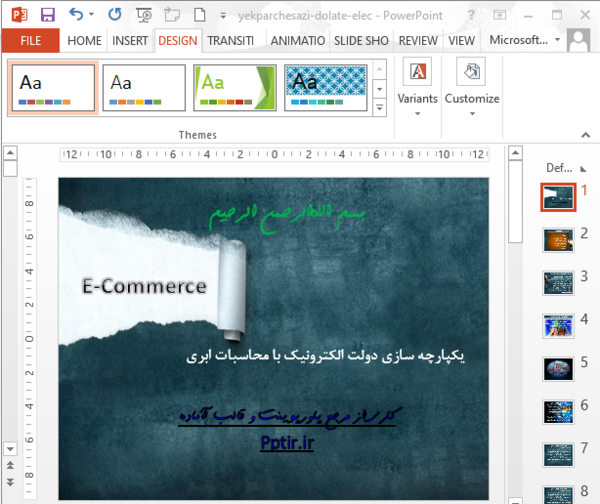Open the Microsoft account dropdown
The height and width of the screenshot is (504, 600).
click(525, 40)
